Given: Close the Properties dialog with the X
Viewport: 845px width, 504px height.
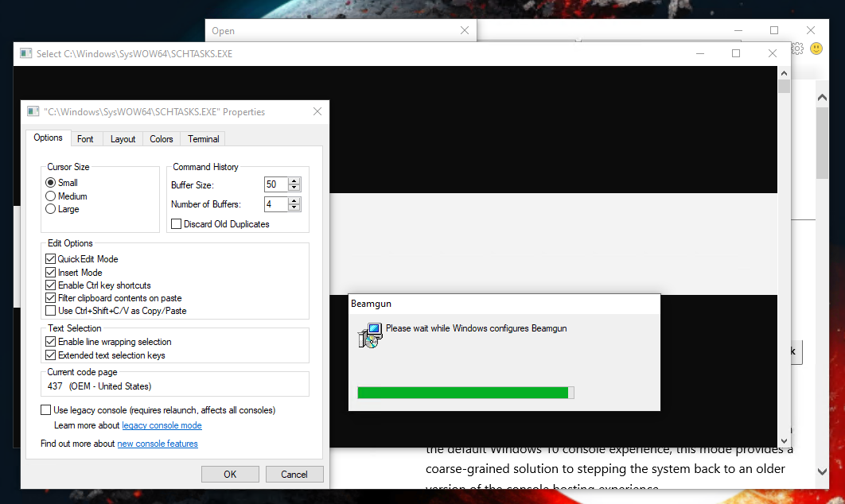Looking at the screenshot, I should pos(317,112).
